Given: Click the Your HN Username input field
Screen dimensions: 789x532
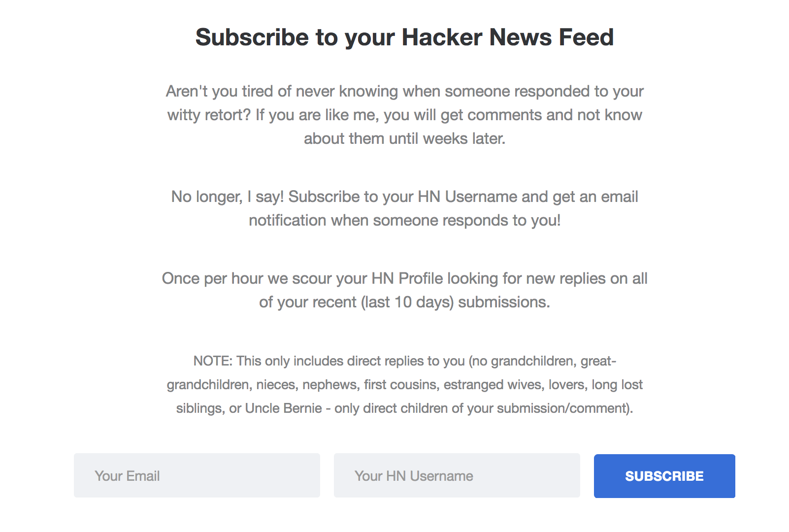Looking at the screenshot, I should pos(457,475).
